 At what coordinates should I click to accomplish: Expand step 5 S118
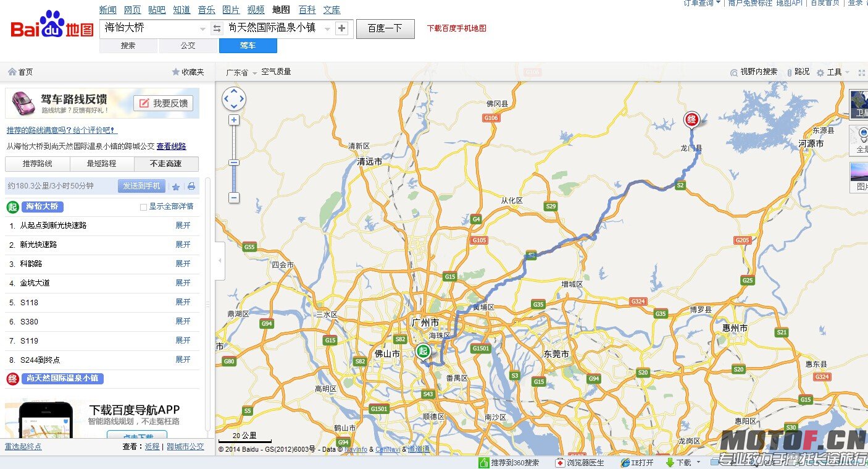[x=183, y=302]
